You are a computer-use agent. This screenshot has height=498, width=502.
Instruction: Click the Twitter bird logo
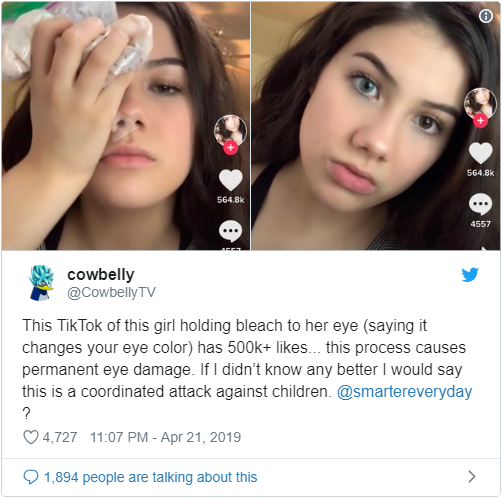click(x=470, y=274)
